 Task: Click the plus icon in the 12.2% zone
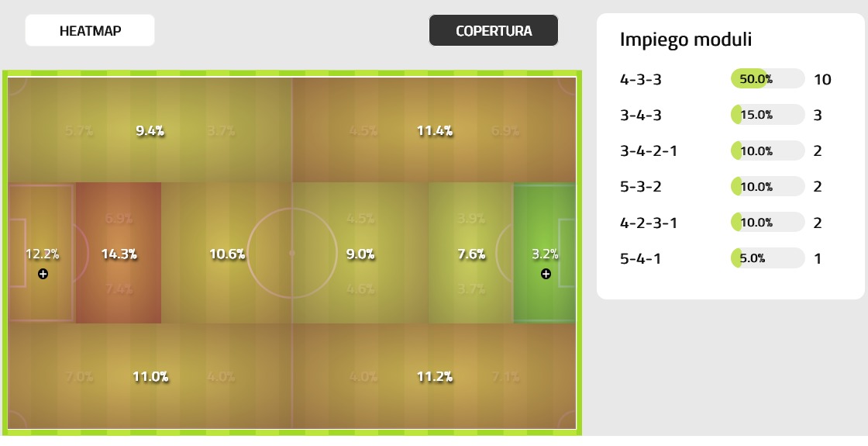pos(43,274)
